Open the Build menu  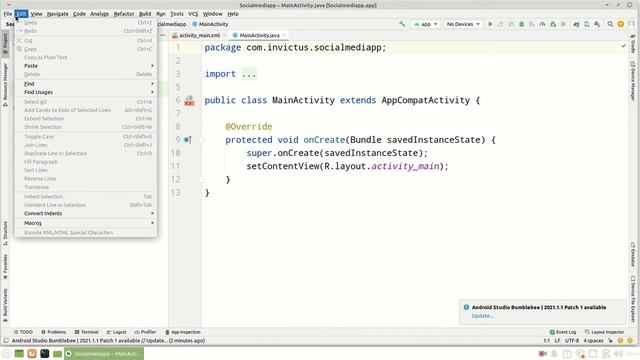pos(145,14)
